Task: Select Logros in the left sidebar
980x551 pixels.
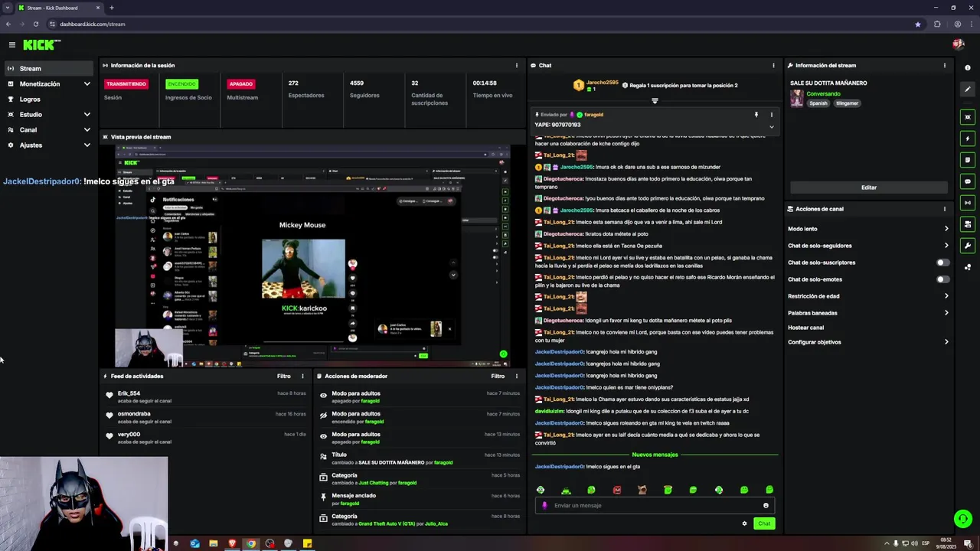Action: tap(49, 99)
